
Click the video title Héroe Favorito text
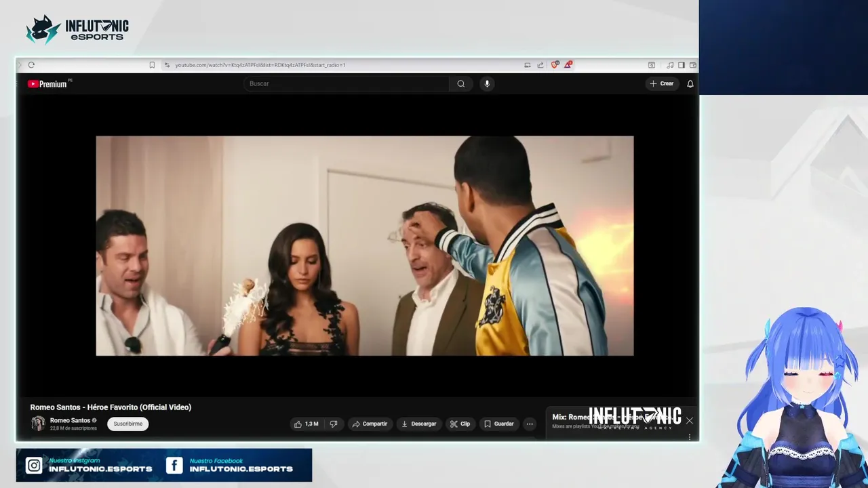tap(111, 407)
